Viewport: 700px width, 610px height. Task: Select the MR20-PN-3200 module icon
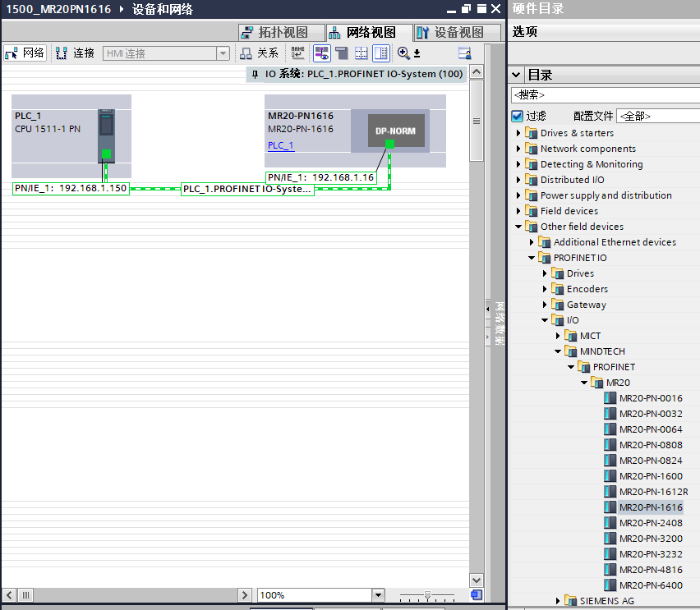coord(610,539)
